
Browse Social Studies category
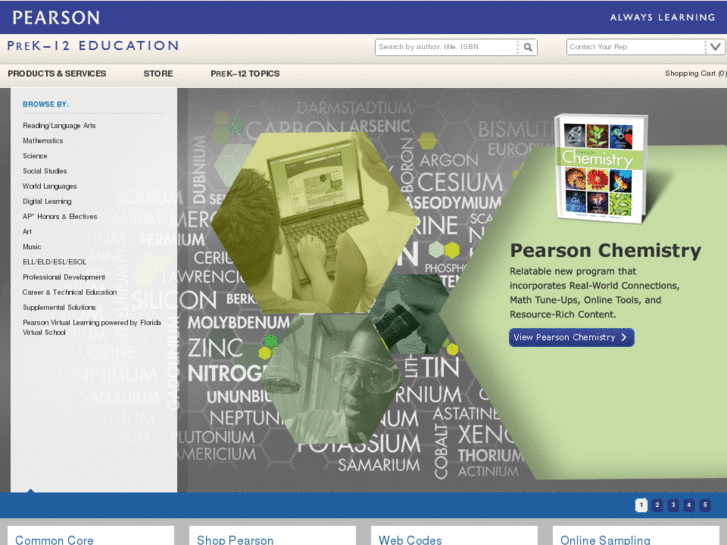[45, 171]
